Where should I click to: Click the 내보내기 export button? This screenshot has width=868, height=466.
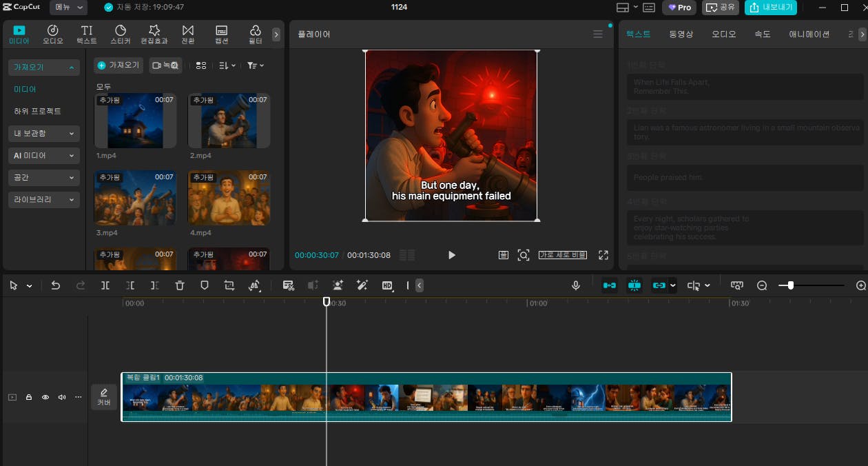click(x=771, y=8)
